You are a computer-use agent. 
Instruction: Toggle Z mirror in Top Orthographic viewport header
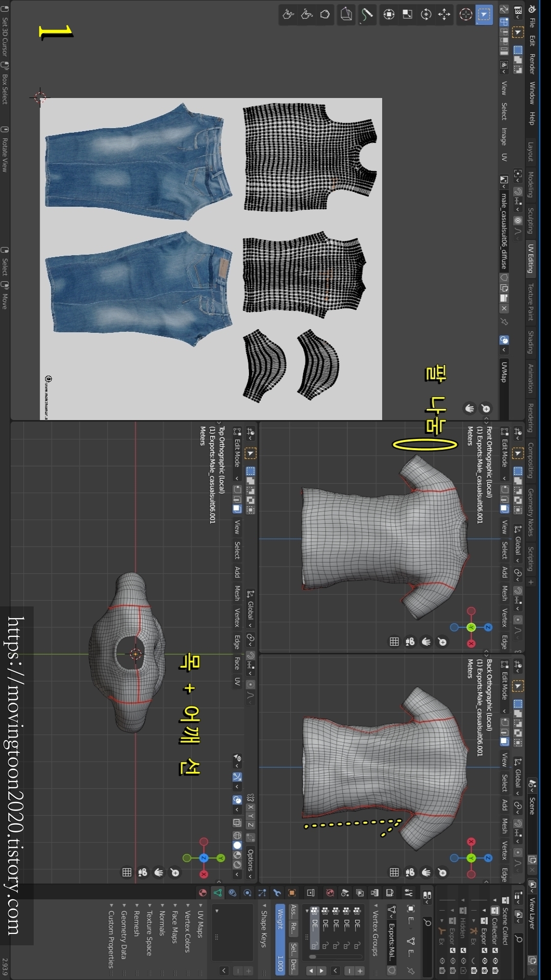coord(251,825)
